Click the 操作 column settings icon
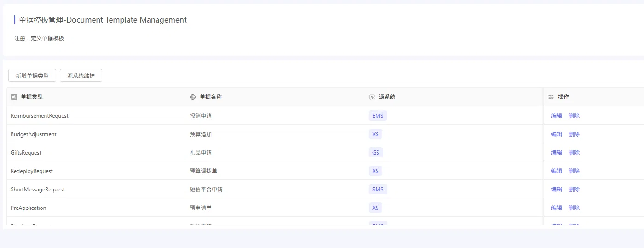644x248 pixels. click(551, 97)
